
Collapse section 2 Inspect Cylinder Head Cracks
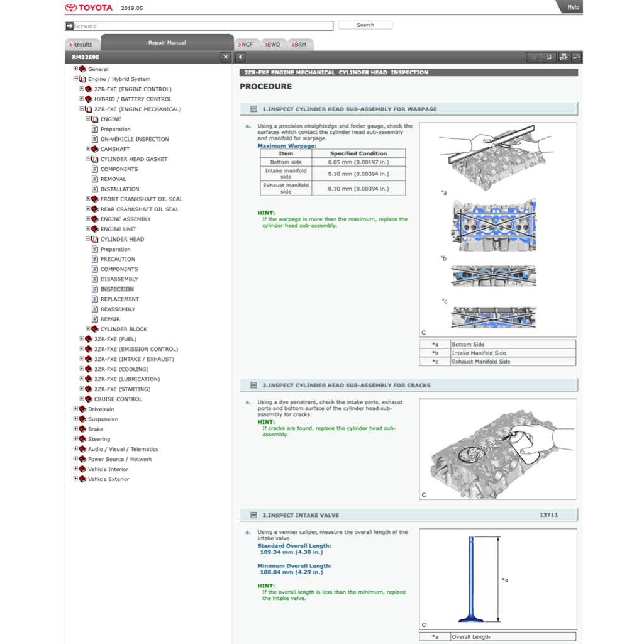[253, 385]
